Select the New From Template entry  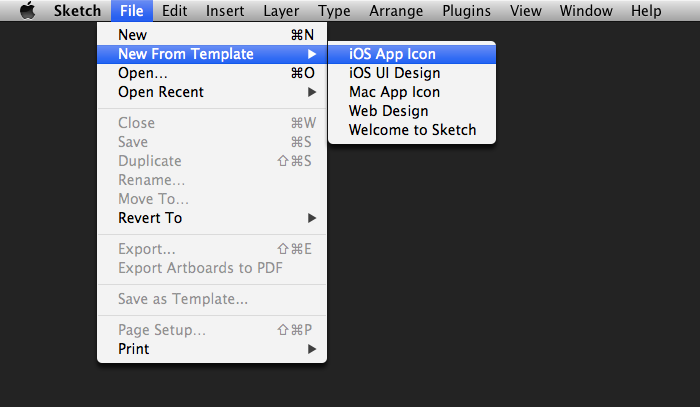coord(212,54)
